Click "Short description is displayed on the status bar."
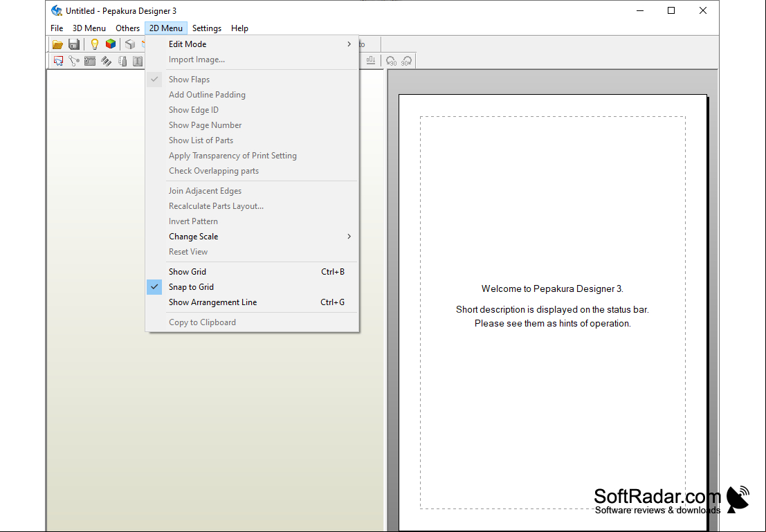 click(552, 310)
